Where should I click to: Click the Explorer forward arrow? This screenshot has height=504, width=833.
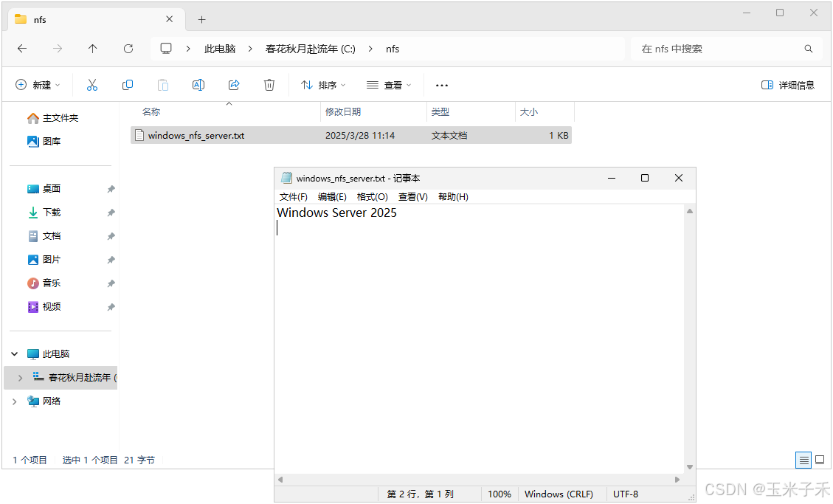(x=58, y=49)
